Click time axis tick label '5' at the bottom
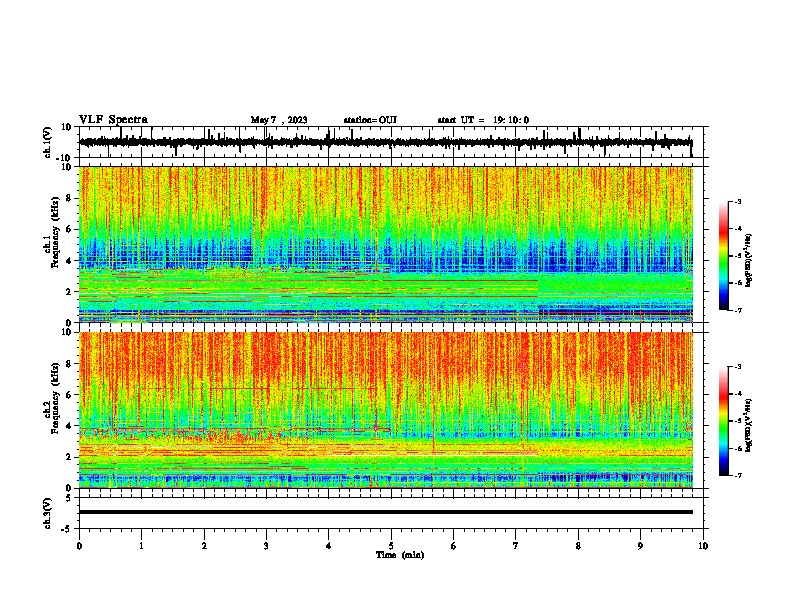This screenshot has width=792, height=612. point(391,546)
